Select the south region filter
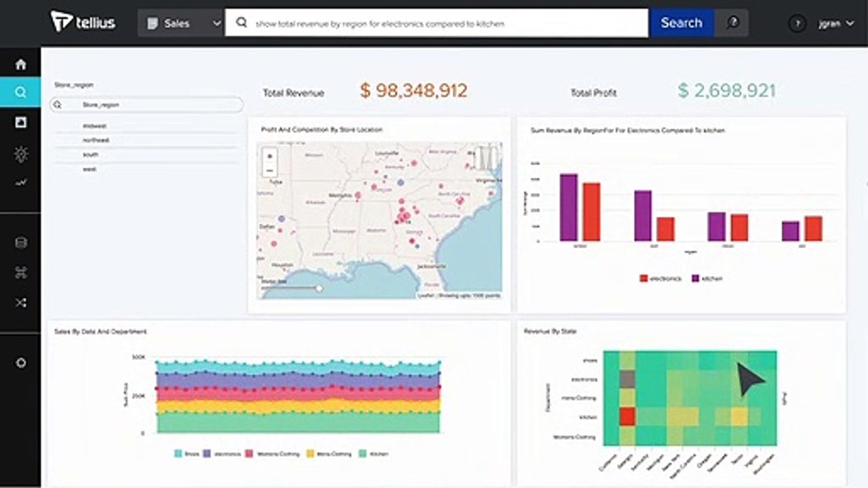Screen dimensions: 868x488 tap(90, 155)
